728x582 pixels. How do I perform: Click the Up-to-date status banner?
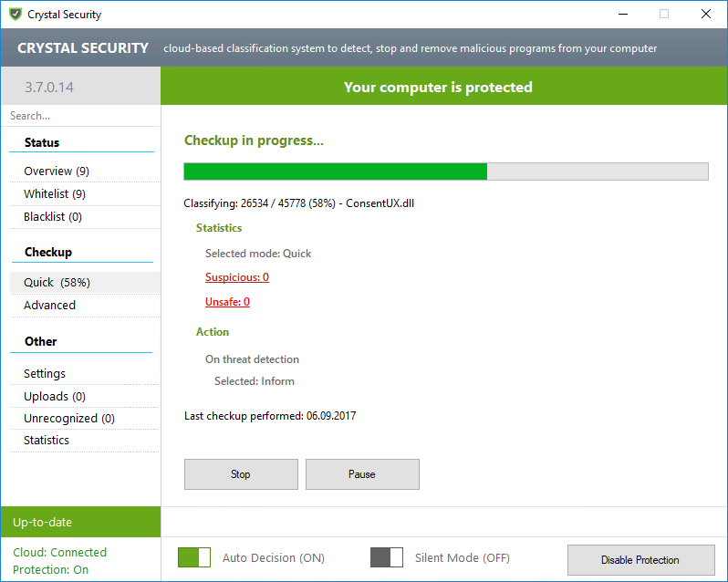coord(80,523)
